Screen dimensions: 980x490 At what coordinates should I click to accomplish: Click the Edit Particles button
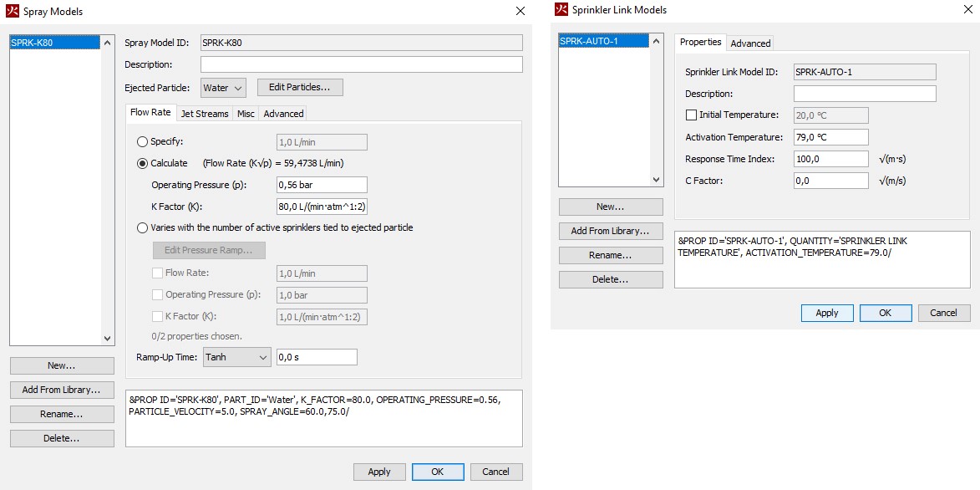[x=300, y=87]
